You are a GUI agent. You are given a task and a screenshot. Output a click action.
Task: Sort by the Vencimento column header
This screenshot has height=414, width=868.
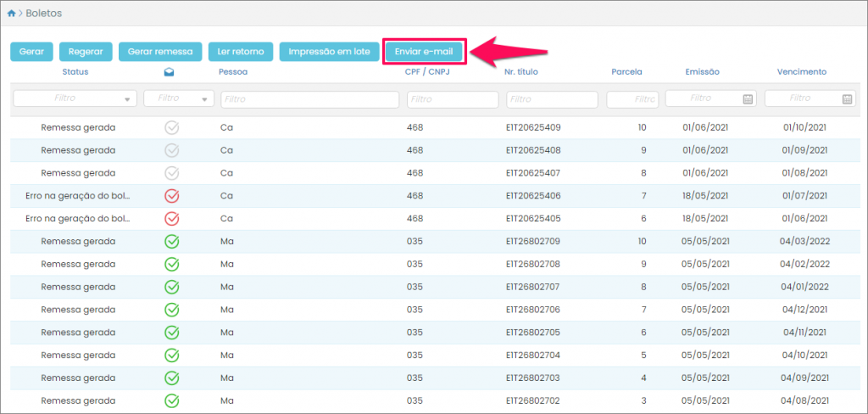click(x=801, y=72)
